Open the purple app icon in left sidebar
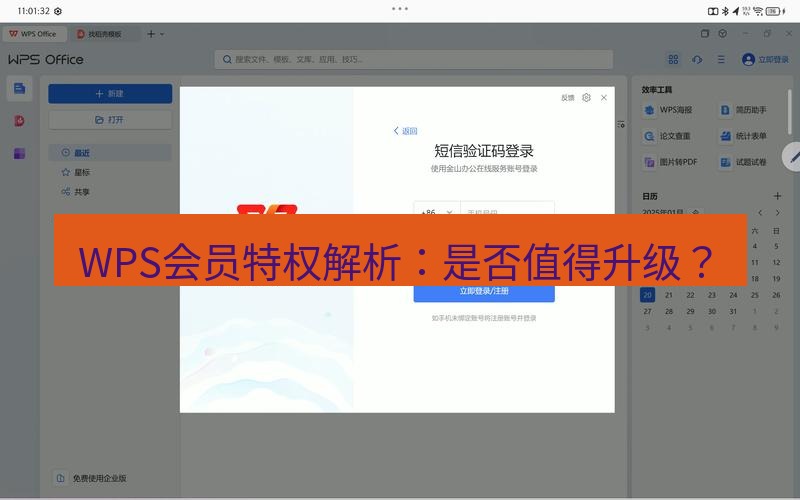This screenshot has height=500, width=800. point(19,153)
